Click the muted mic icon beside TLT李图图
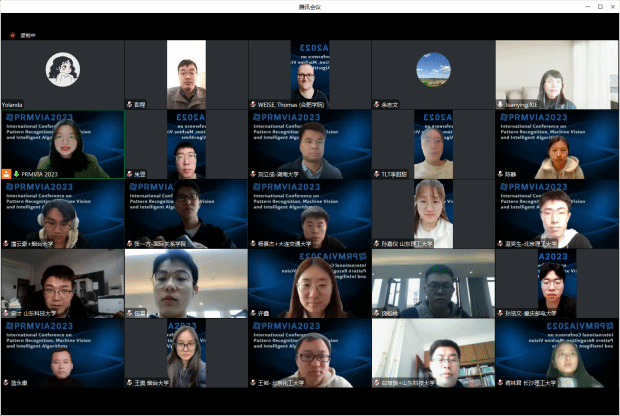The image size is (620, 416). (x=377, y=174)
